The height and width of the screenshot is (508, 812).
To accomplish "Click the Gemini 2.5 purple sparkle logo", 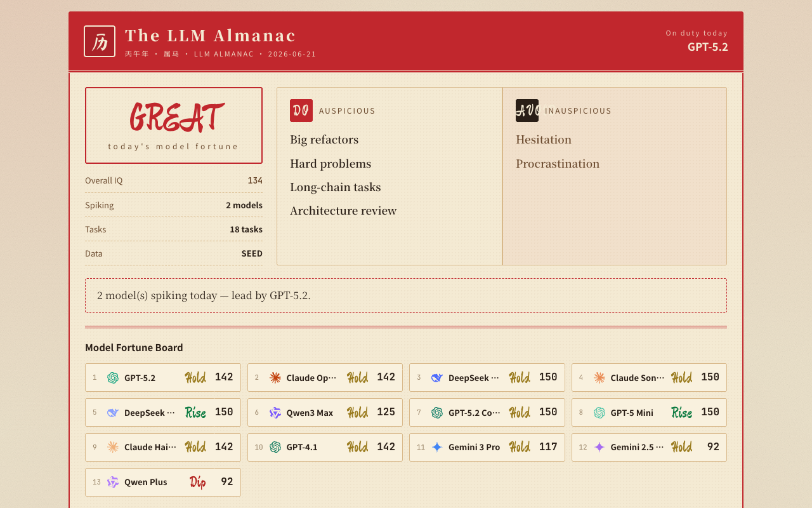I will coord(599,447).
